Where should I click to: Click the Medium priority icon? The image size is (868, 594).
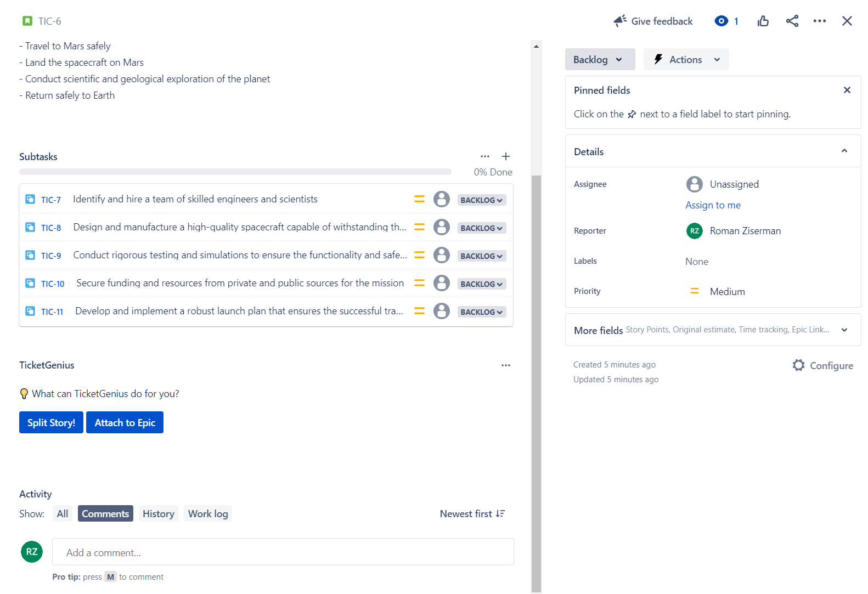point(695,291)
